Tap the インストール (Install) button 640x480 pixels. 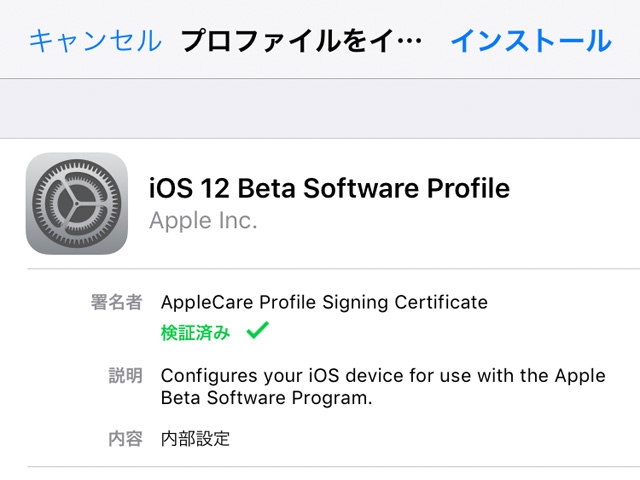pos(530,41)
